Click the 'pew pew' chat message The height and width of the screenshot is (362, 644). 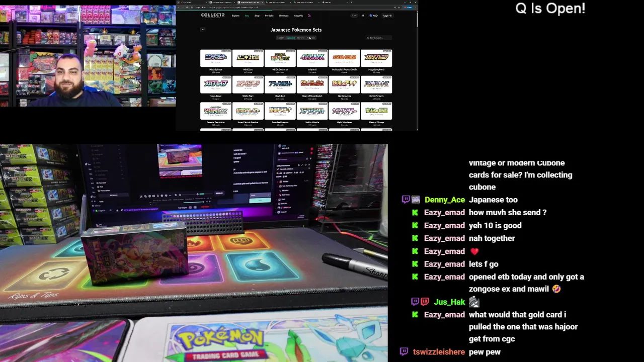click(485, 352)
